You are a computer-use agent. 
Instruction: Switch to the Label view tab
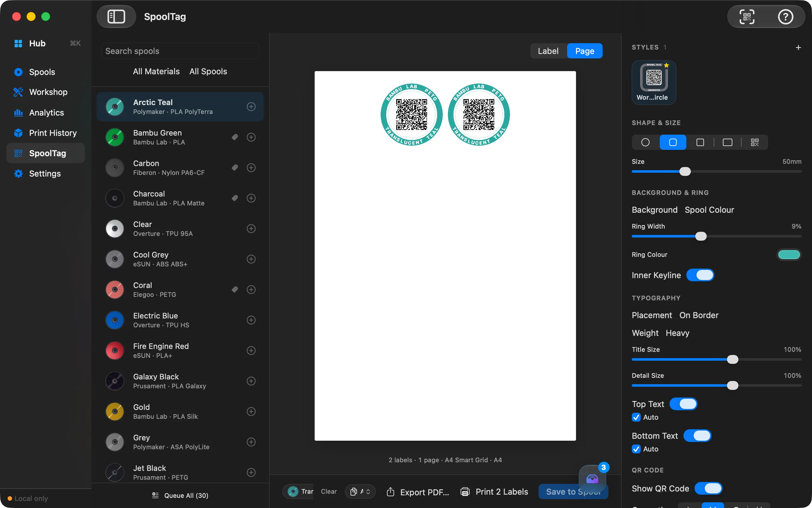click(x=548, y=51)
